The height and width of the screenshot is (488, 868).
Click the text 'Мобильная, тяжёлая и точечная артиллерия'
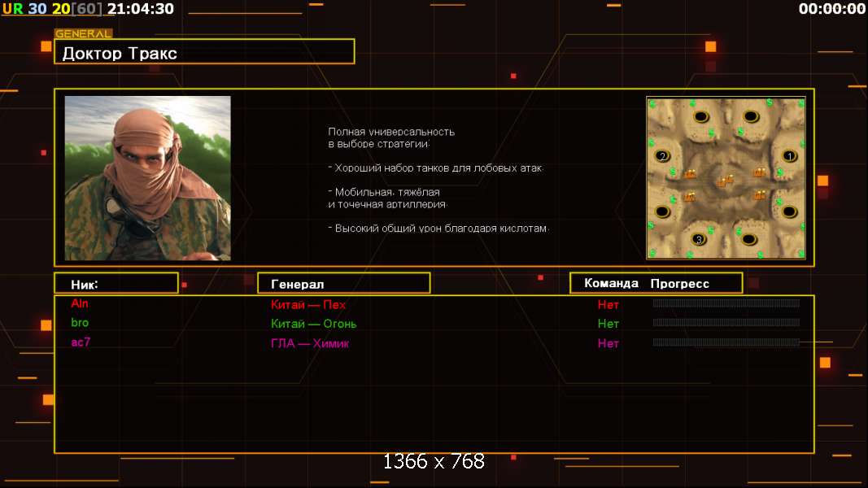pyautogui.click(x=387, y=198)
